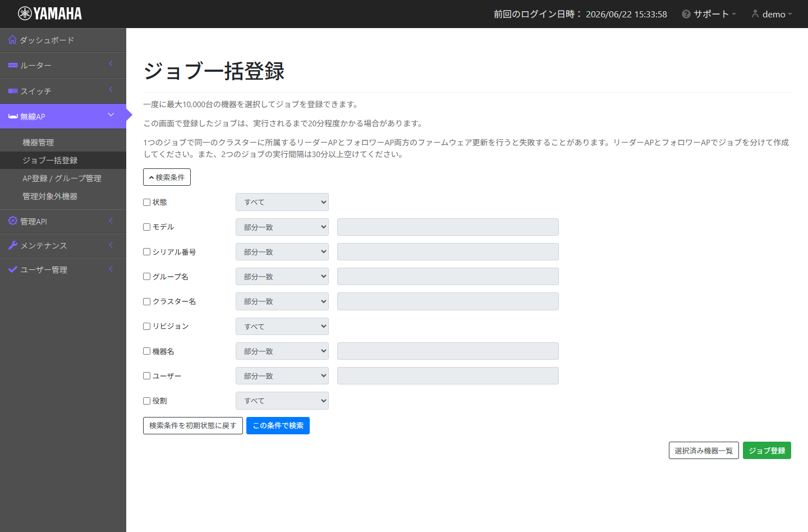Click the グループ名 text input field
This screenshot has width=808, height=532.
448,277
